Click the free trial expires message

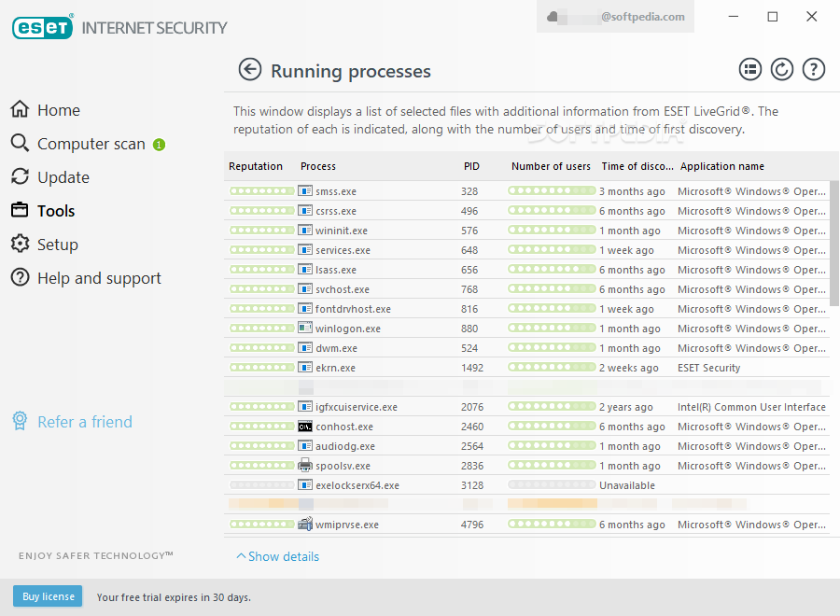174,597
